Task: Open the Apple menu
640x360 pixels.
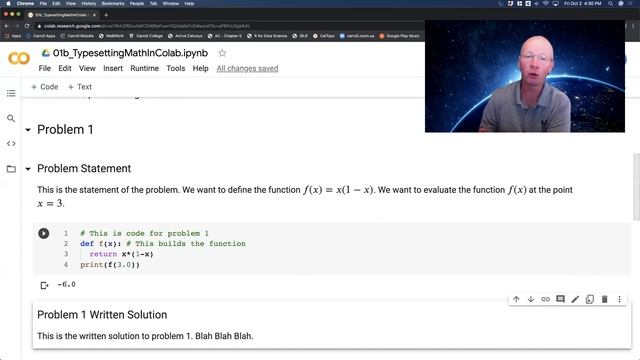Action: [8, 3]
